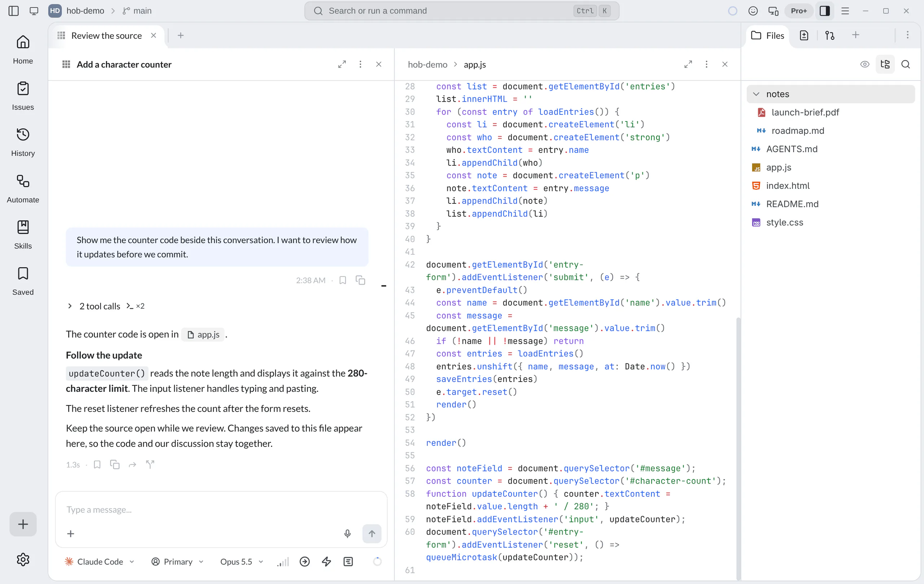The height and width of the screenshot is (584, 924).
Task: Close the app.js editor panel
Action: [725, 64]
